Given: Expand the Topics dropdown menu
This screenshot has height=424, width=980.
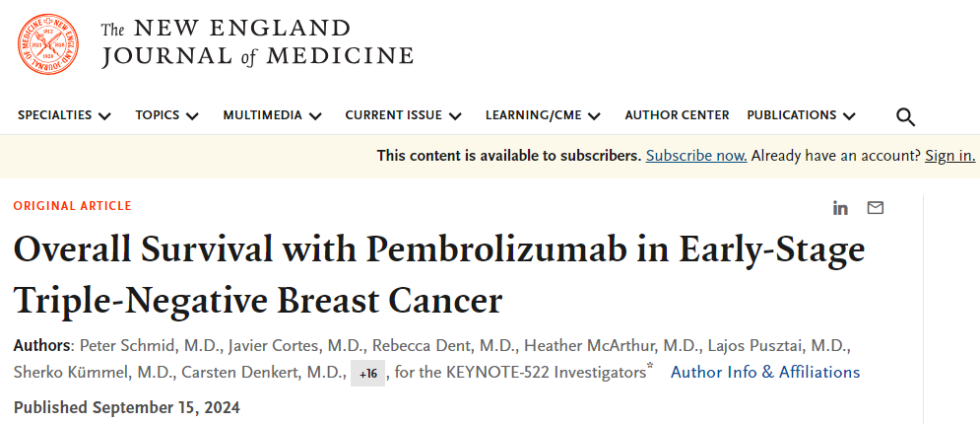Looking at the screenshot, I should tap(166, 115).
